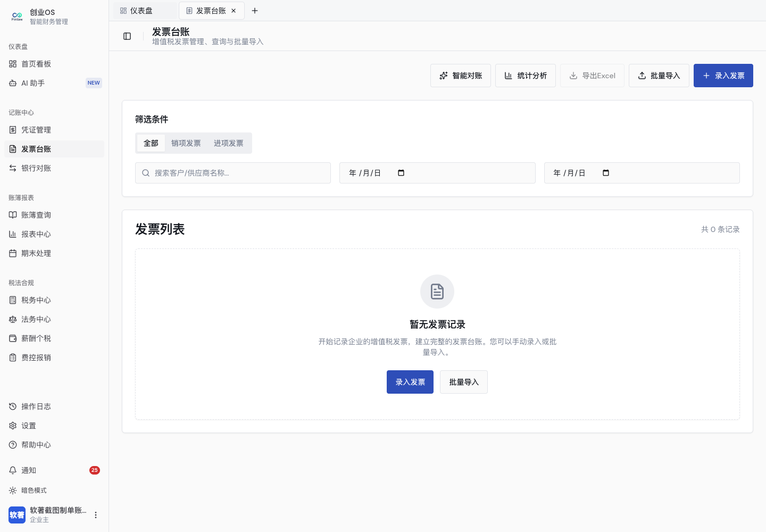
Task: Click the 导出Excel button
Action: pos(592,76)
